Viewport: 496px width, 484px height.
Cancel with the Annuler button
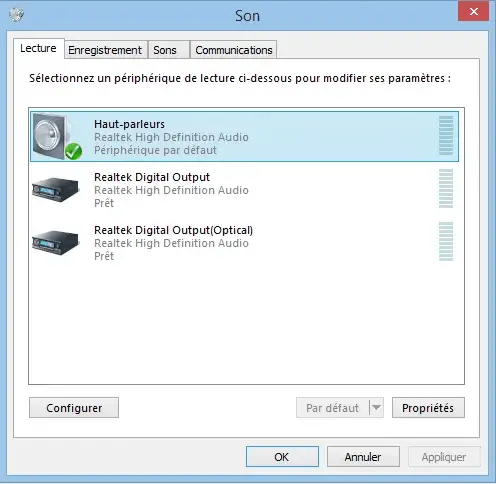coord(363,457)
